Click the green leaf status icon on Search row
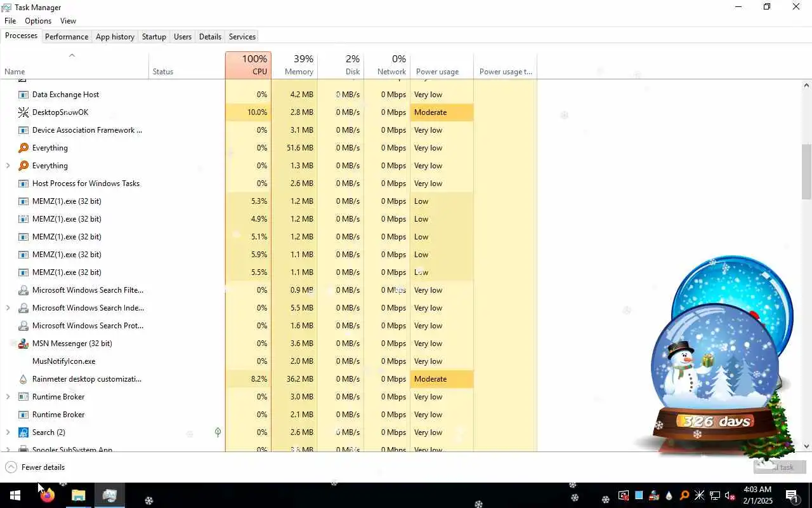Viewport: 812px width, 508px height. coord(218,432)
